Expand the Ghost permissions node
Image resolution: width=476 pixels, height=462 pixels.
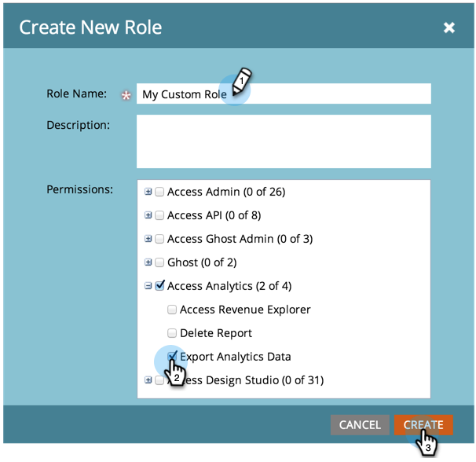(148, 262)
